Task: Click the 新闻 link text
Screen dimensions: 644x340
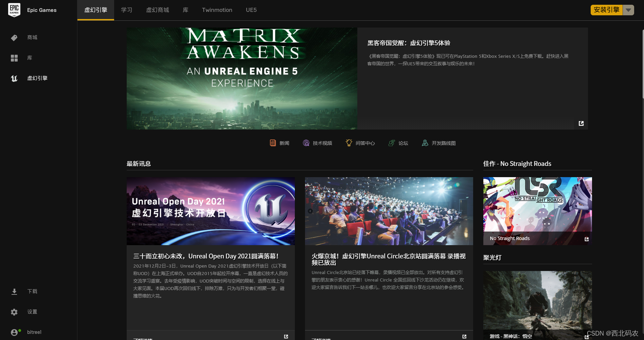Action: [284, 143]
